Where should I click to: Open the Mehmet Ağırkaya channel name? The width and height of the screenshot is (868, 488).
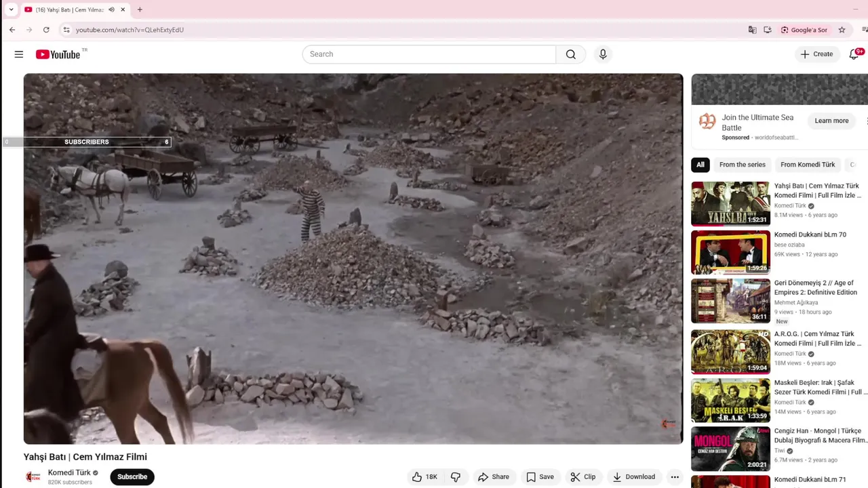[796, 302]
